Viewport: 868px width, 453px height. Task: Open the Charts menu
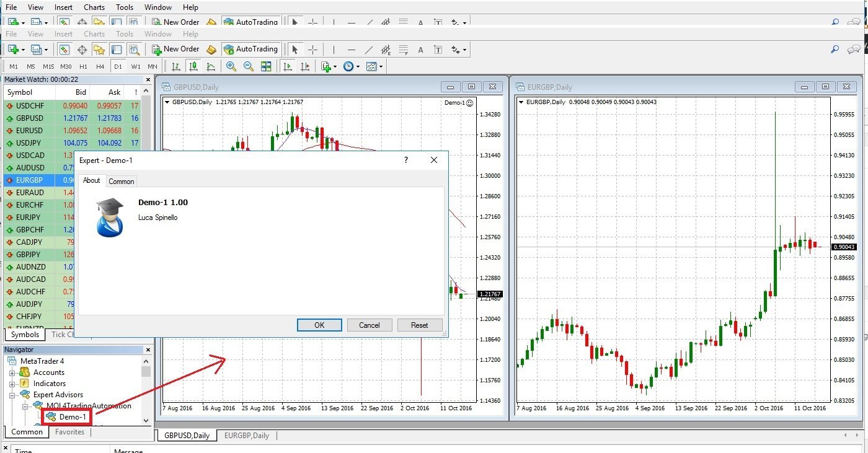click(x=94, y=7)
